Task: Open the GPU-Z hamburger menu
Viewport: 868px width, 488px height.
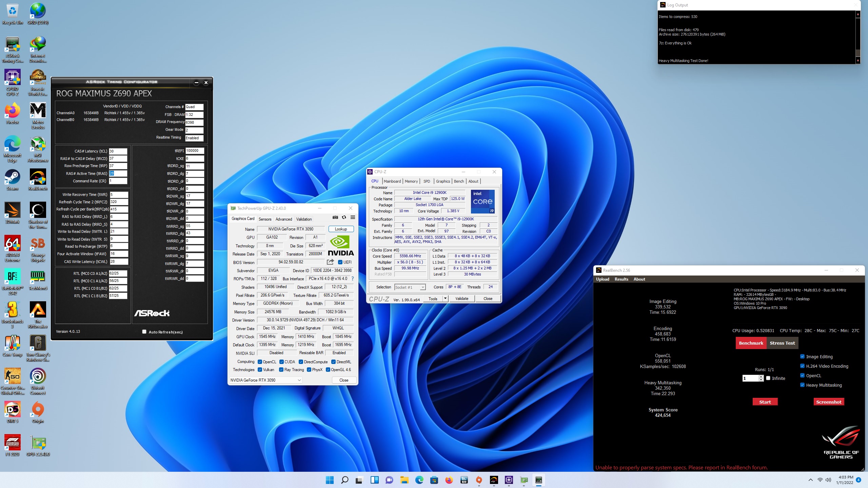Action: coord(353,218)
